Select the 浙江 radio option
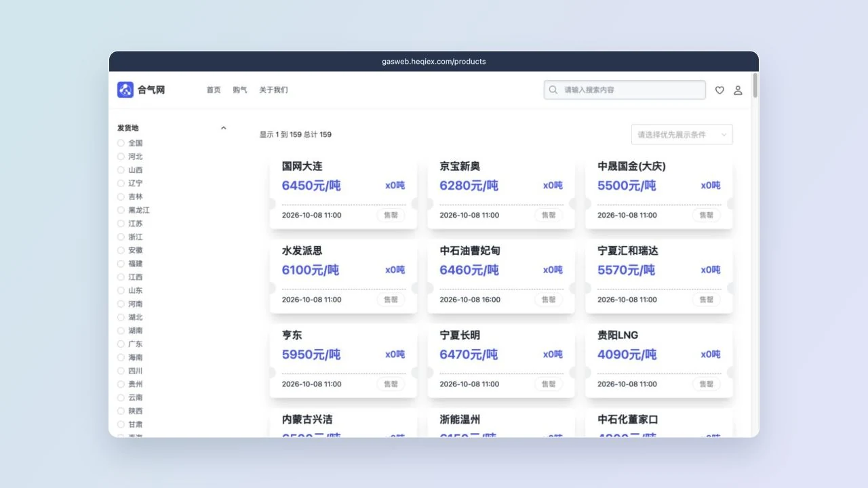868x488 pixels. (121, 237)
